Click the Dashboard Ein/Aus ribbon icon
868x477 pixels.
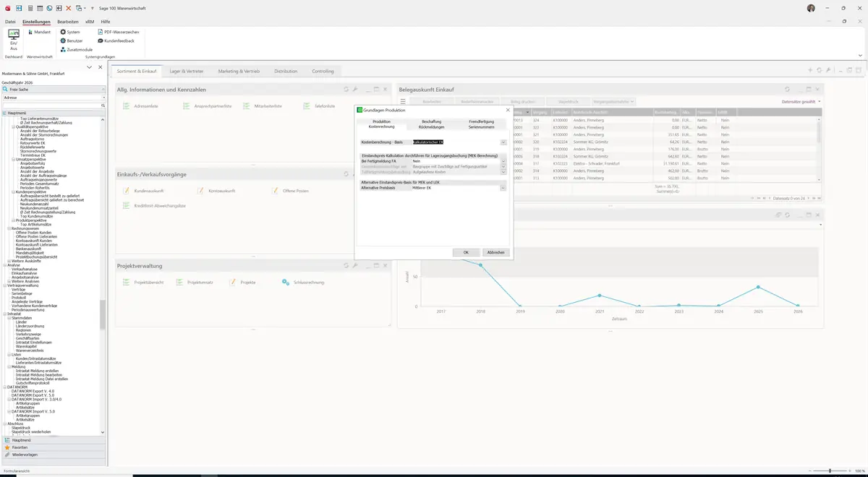[x=13, y=39]
